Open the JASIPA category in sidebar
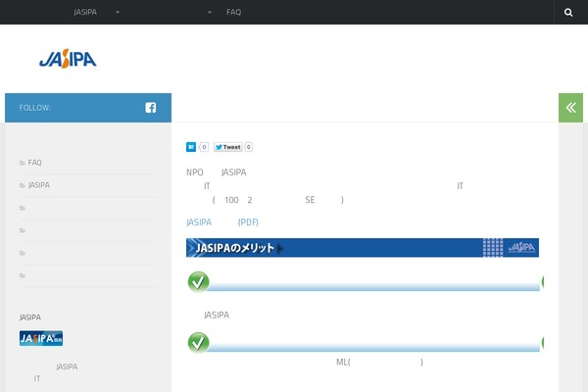 (x=38, y=185)
